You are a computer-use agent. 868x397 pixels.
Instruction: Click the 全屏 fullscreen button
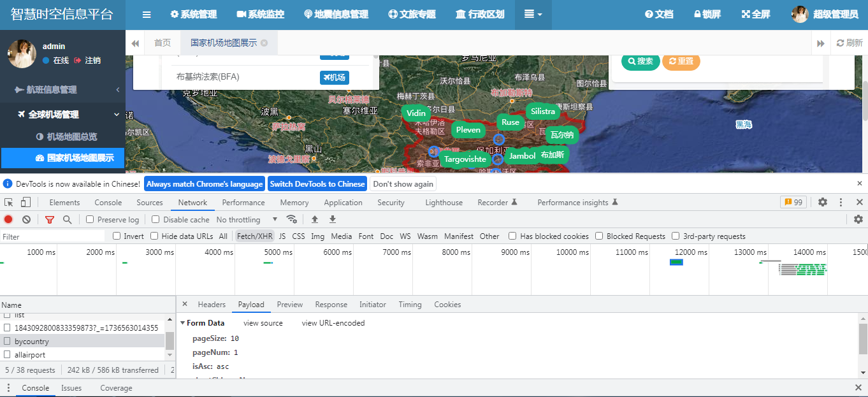[x=756, y=15]
